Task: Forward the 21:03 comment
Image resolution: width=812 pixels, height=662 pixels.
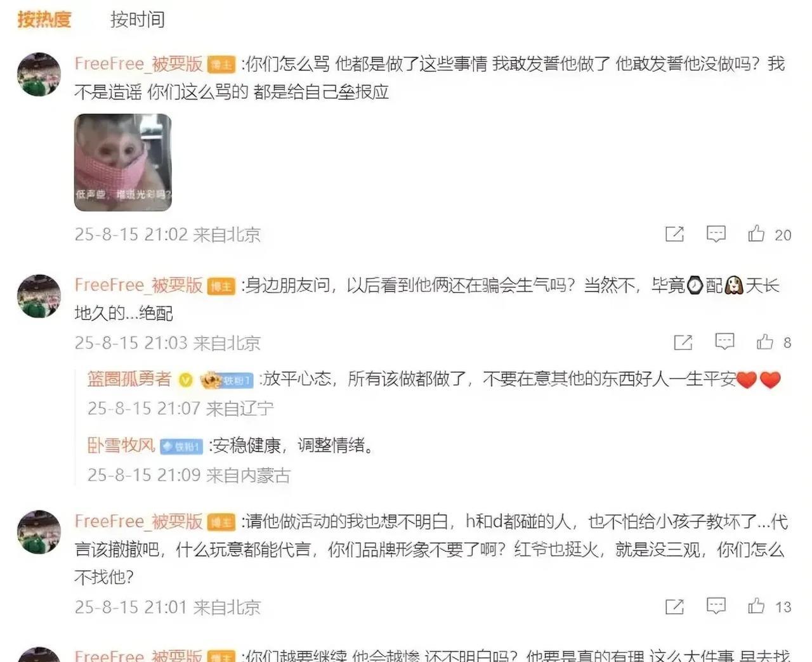Action: point(683,342)
